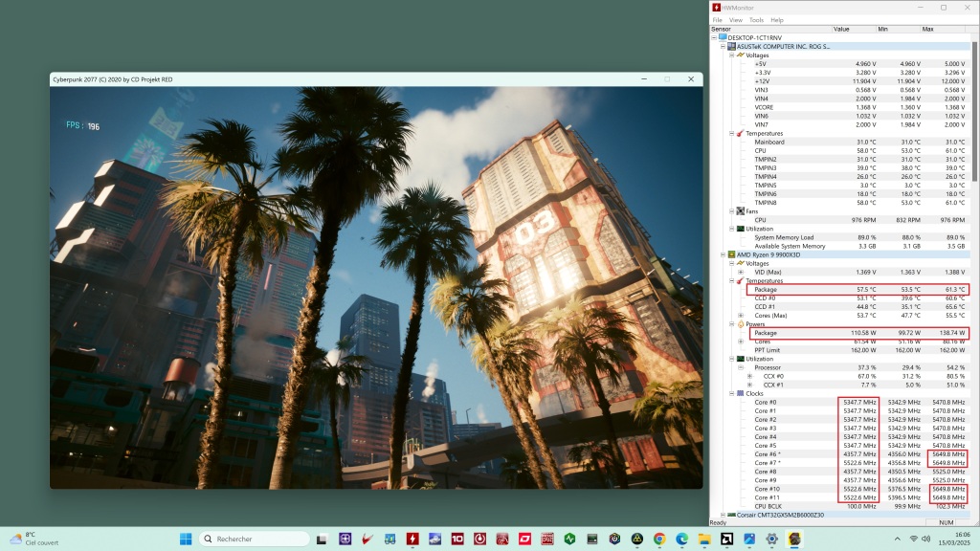The width and height of the screenshot is (980, 551).
Task: Click the Fans group fan icon
Action: [x=740, y=211]
